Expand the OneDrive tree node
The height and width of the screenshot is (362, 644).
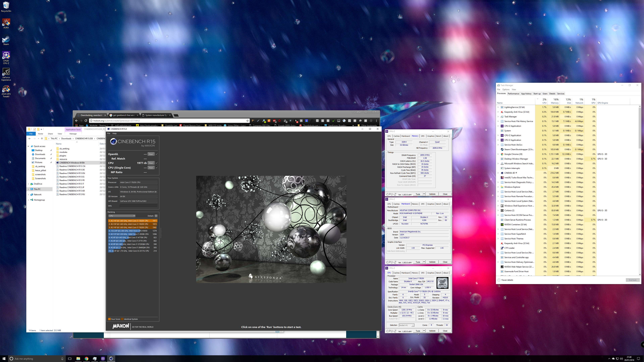pos(28,184)
